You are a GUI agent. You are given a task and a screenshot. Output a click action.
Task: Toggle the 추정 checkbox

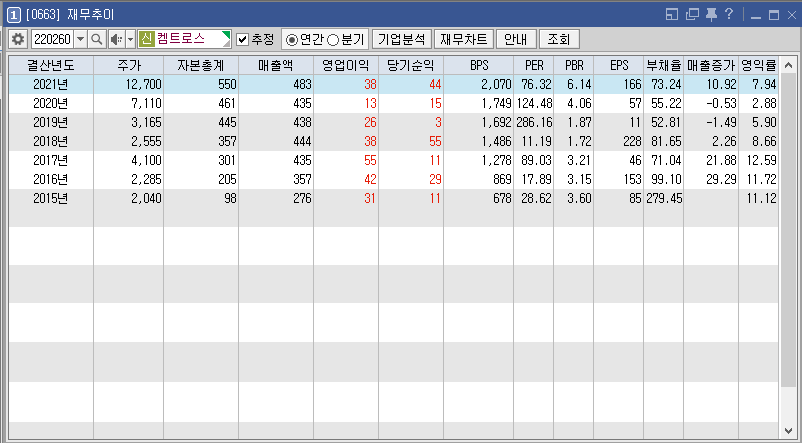[243, 39]
